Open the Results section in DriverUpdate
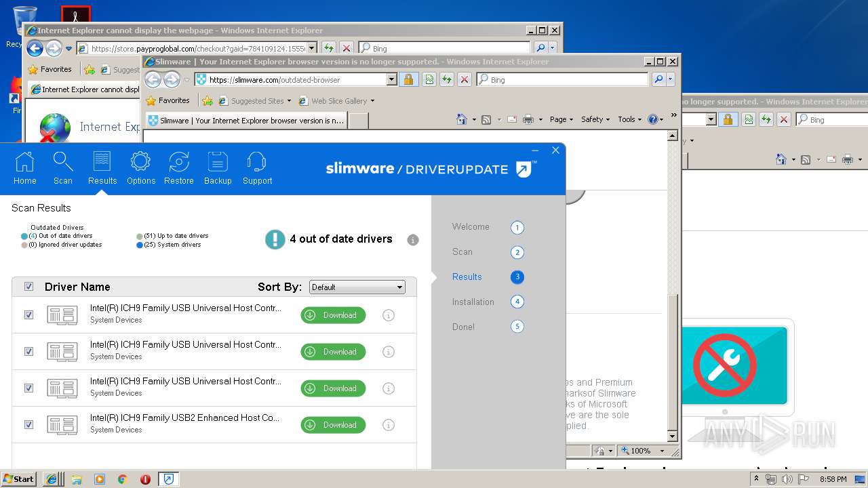 [102, 168]
